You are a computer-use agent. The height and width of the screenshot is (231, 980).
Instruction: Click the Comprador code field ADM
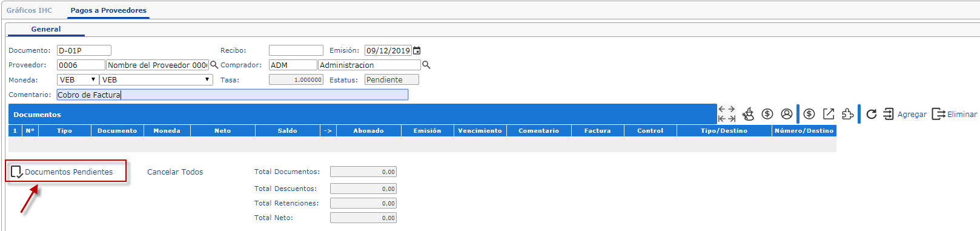293,65
